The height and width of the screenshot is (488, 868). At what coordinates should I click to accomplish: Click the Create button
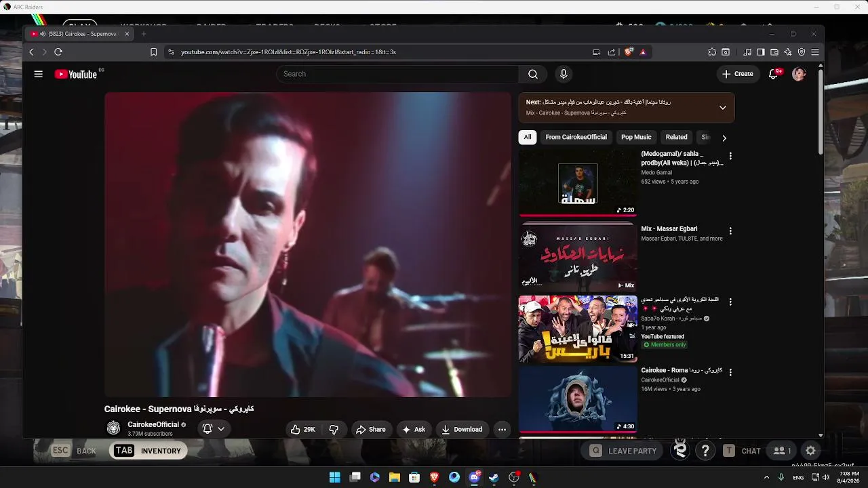tap(738, 74)
